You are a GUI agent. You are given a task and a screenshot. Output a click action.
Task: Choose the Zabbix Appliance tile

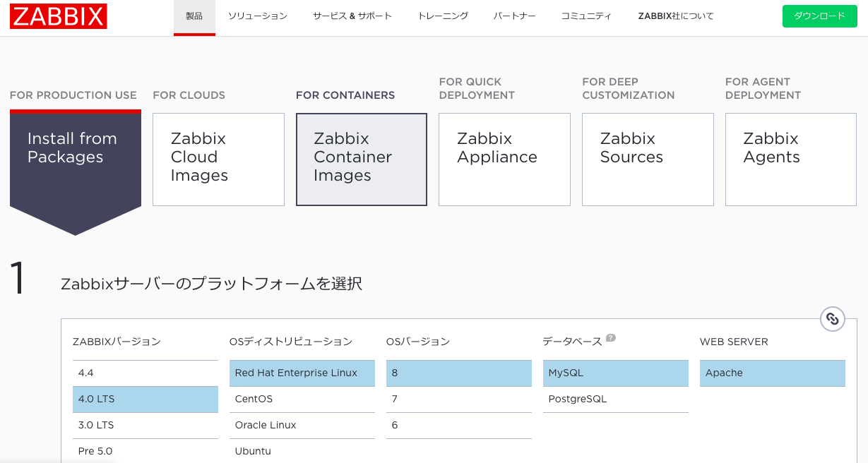[x=504, y=160]
